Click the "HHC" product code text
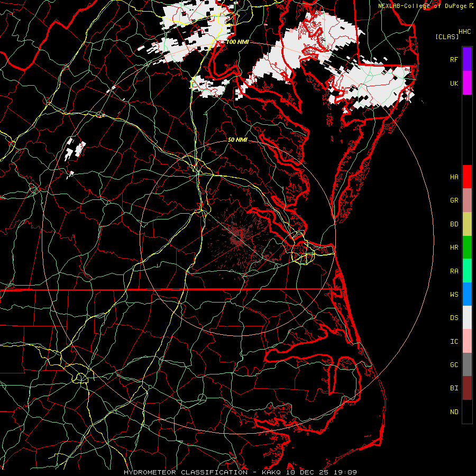This screenshot has width=476, height=476. tap(464, 32)
